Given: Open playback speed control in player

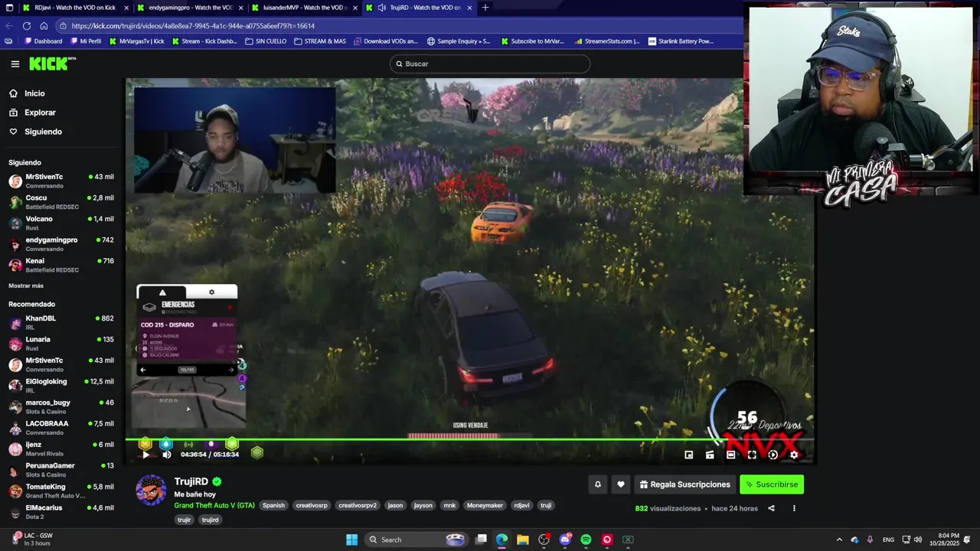Looking at the screenshot, I should 773,455.
